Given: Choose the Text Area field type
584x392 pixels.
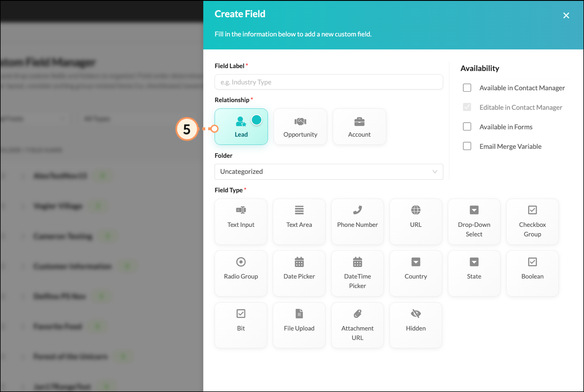Looking at the screenshot, I should [x=299, y=222].
